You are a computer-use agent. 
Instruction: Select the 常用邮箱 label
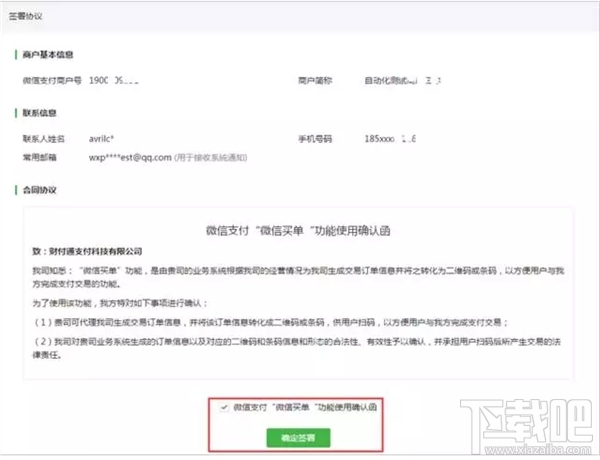[x=39, y=157]
